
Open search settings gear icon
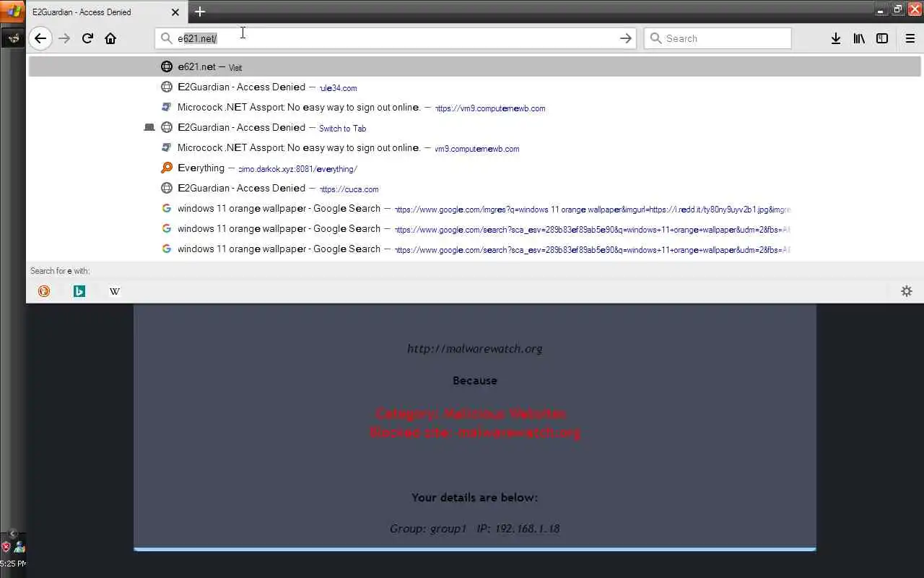pos(907,291)
